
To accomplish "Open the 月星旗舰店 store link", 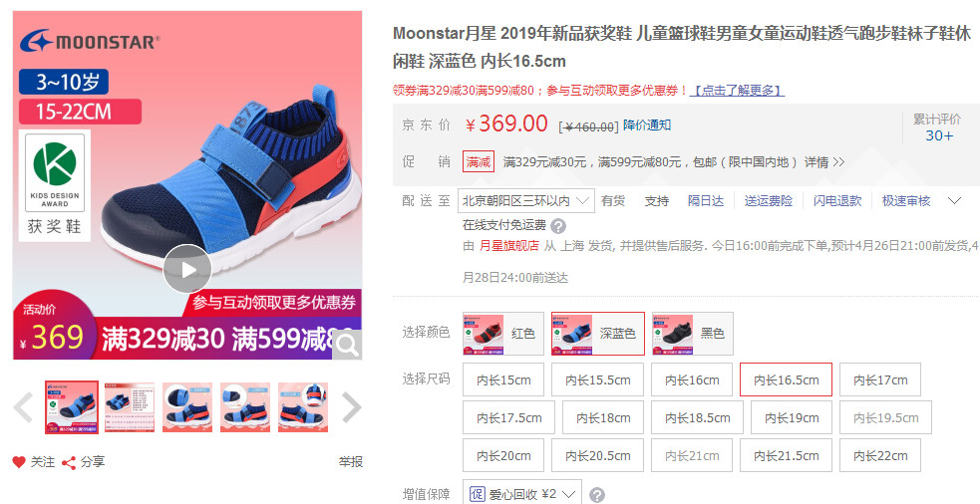I will [508, 245].
